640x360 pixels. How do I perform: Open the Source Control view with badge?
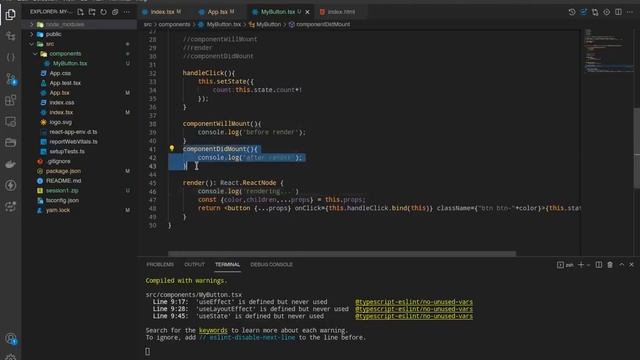(x=11, y=79)
